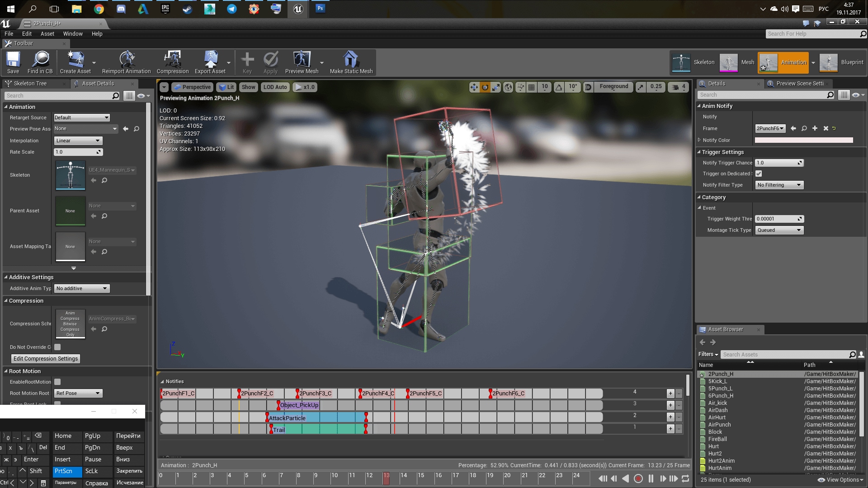The width and height of the screenshot is (868, 488).
Task: Open the Asset menu
Action: [47, 33]
